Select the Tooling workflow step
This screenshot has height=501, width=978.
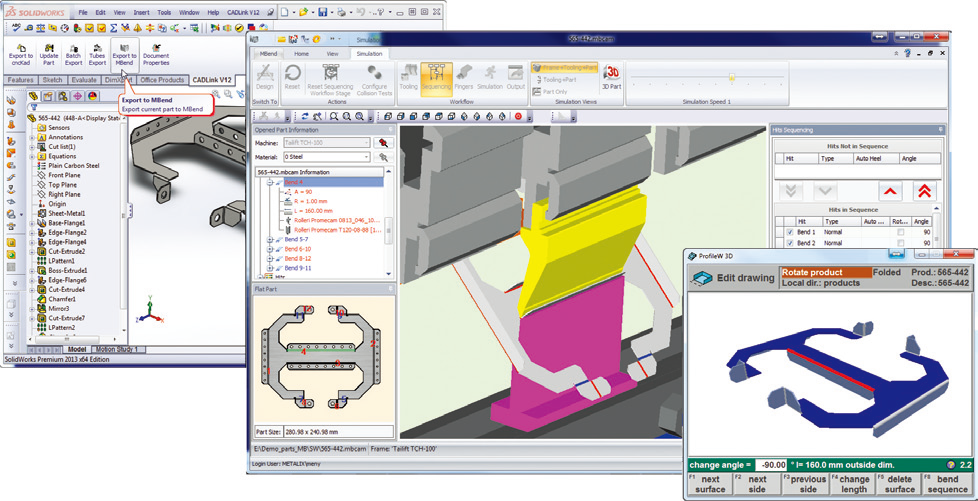point(409,78)
